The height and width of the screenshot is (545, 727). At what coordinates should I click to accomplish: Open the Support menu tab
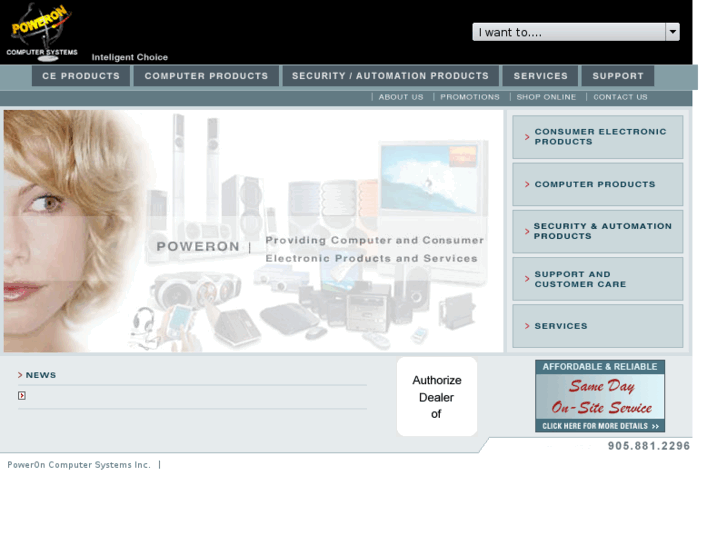(618, 76)
